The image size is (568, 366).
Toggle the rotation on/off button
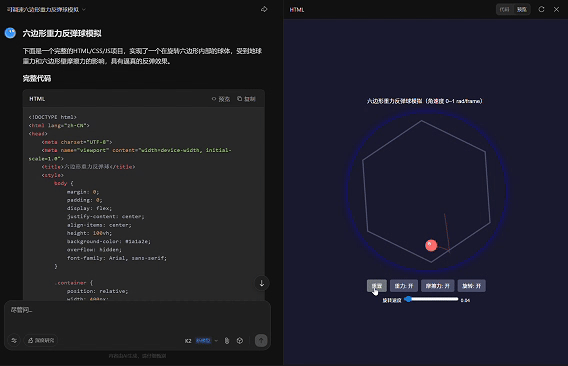[x=472, y=286]
